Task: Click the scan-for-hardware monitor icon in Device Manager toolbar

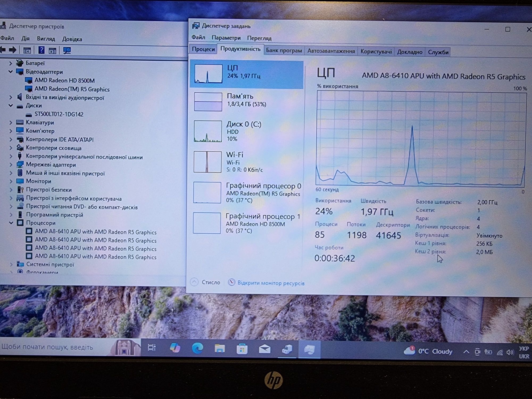Action: coord(67,50)
